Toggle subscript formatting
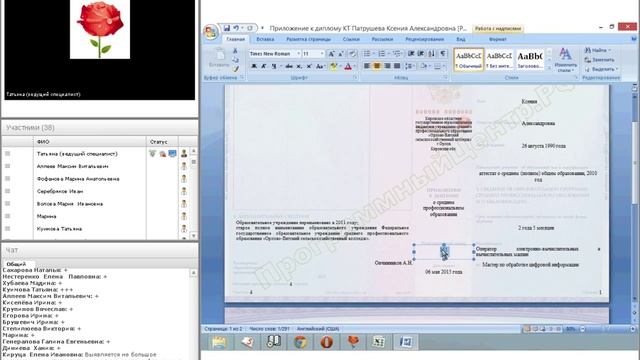Screen dimensions: 640x360 pyautogui.click(x=299, y=66)
